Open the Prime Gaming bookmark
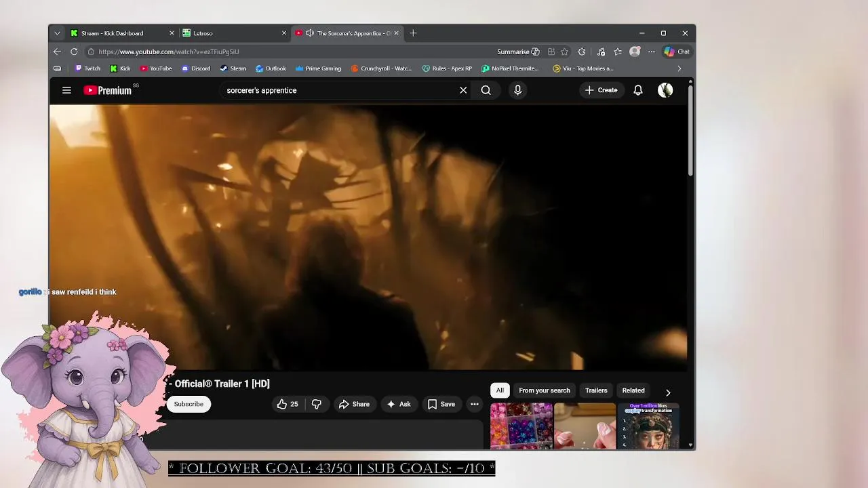This screenshot has width=868, height=488. [318, 68]
